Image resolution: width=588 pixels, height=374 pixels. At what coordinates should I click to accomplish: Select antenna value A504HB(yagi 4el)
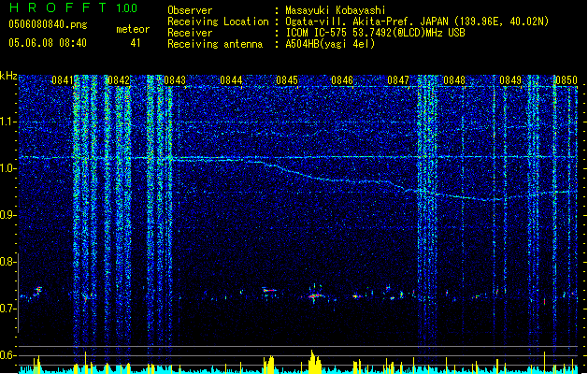[x=330, y=44]
